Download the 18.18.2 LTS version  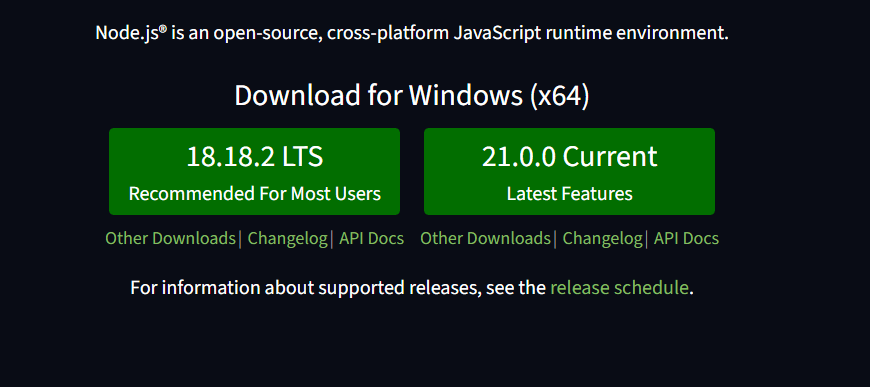click(254, 172)
